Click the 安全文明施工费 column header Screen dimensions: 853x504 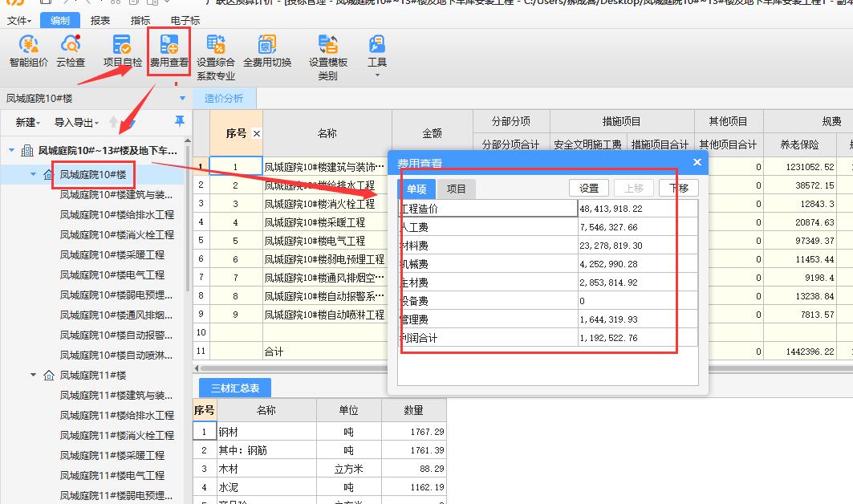(x=587, y=144)
